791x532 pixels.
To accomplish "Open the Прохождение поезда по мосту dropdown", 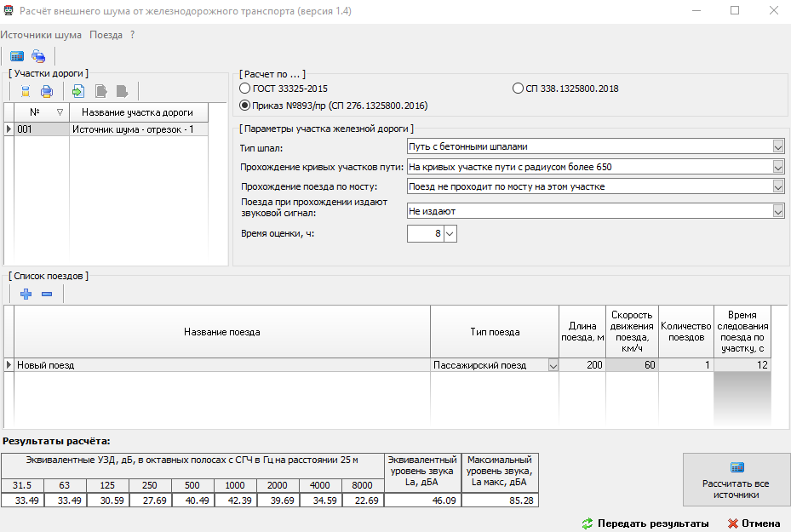I will (x=778, y=186).
